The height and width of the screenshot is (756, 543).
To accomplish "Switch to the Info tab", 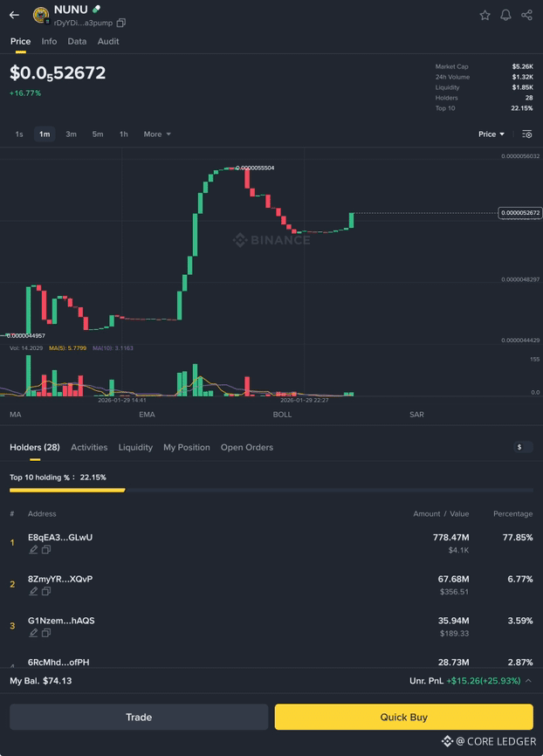I will pyautogui.click(x=49, y=41).
